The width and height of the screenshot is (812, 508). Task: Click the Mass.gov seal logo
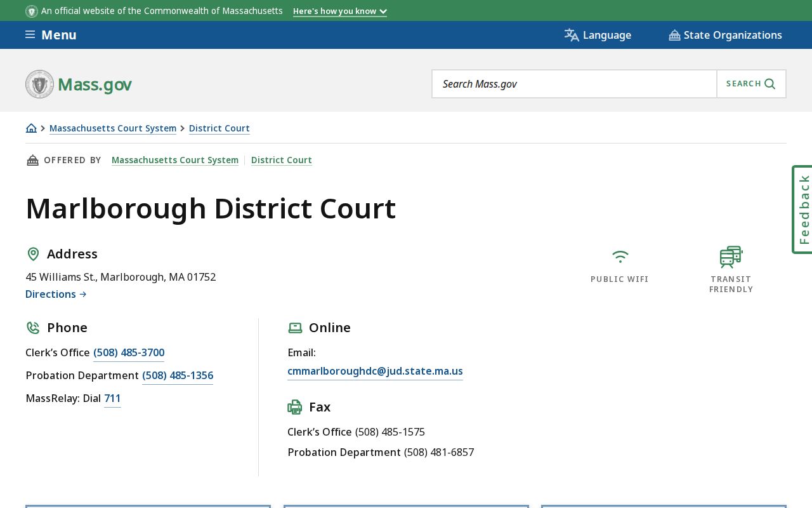[39, 84]
